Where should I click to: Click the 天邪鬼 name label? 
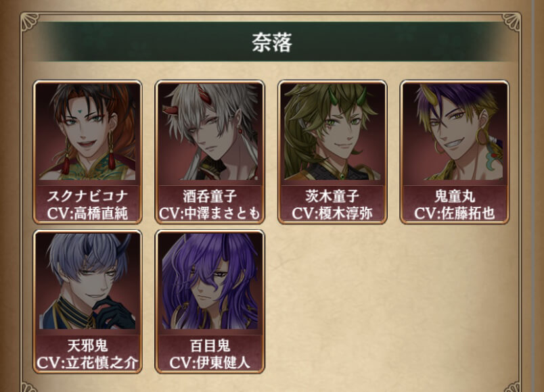pos(87,345)
